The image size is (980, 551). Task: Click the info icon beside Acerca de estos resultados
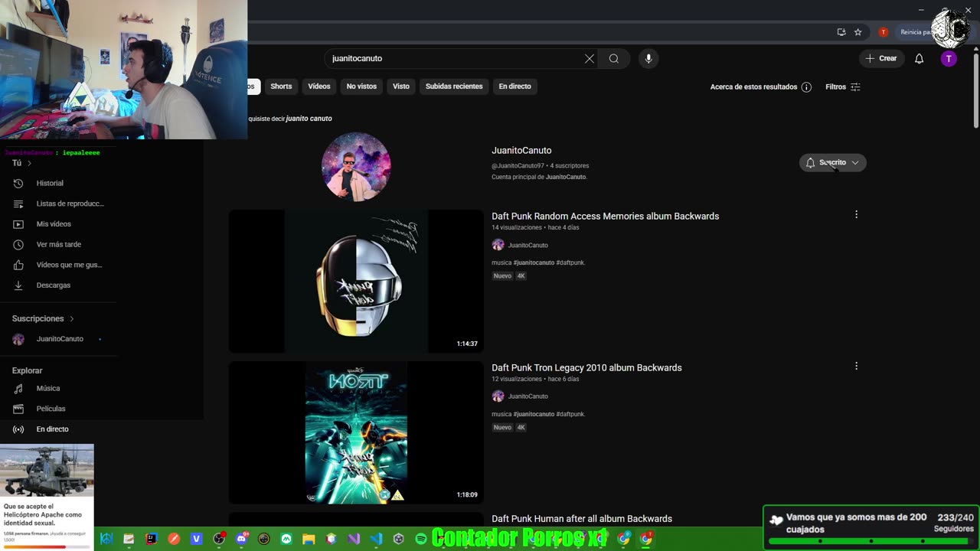(x=806, y=87)
